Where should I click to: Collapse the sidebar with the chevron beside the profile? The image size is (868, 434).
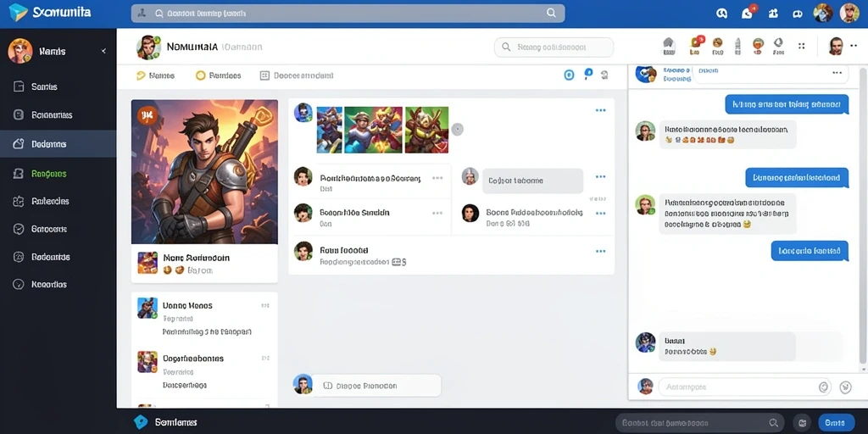pos(103,51)
